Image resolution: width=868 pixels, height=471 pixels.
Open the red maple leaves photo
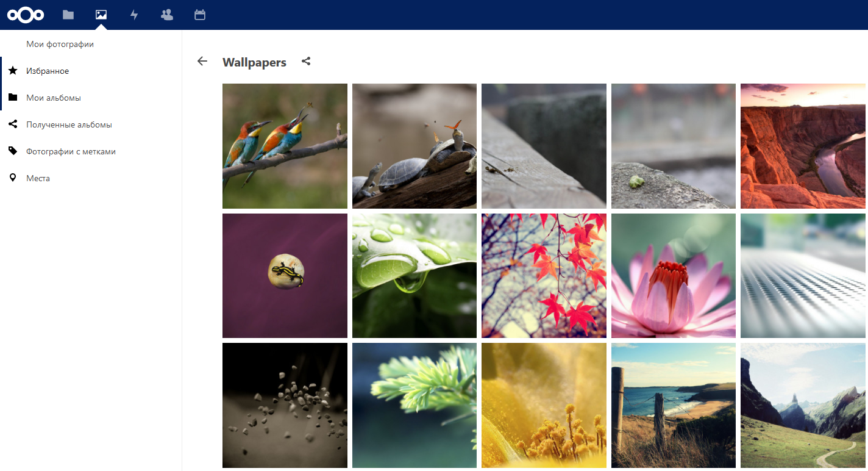click(544, 276)
